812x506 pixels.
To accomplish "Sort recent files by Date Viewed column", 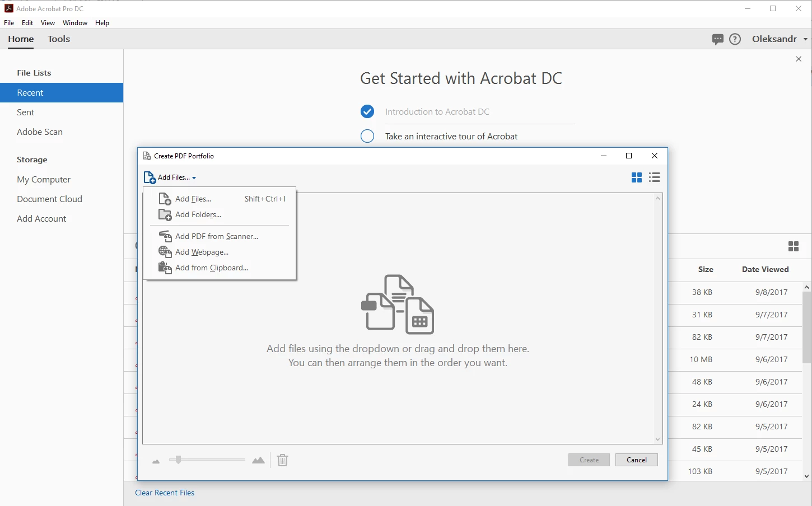I will coord(765,269).
